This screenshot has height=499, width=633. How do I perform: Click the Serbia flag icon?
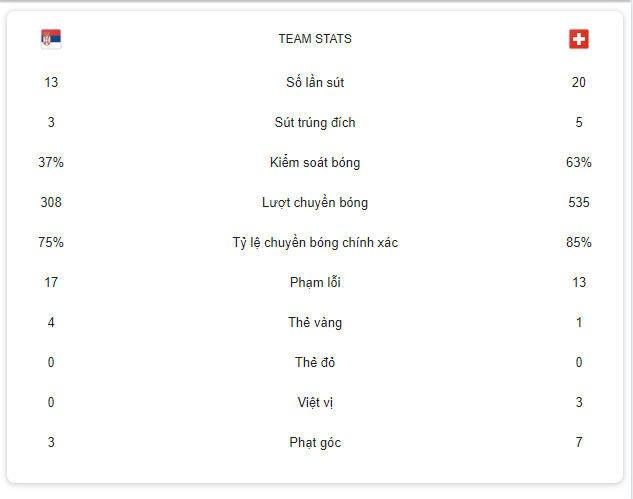click(51, 39)
